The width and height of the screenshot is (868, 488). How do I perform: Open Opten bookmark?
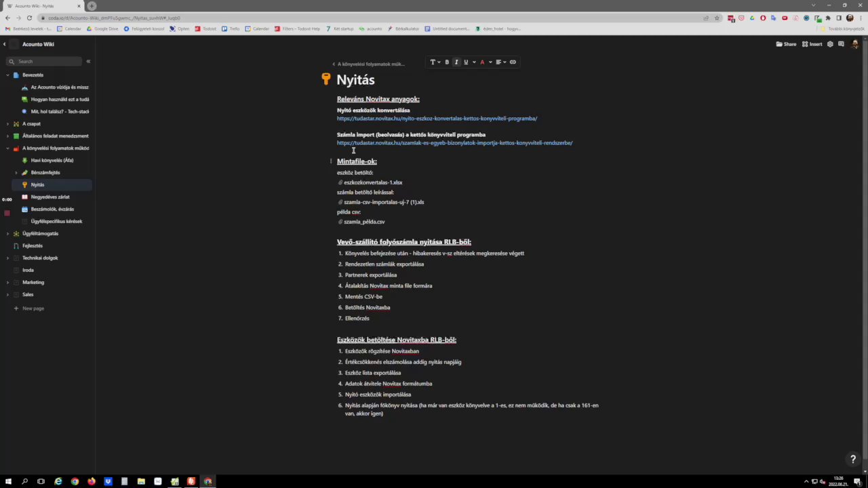click(x=180, y=28)
